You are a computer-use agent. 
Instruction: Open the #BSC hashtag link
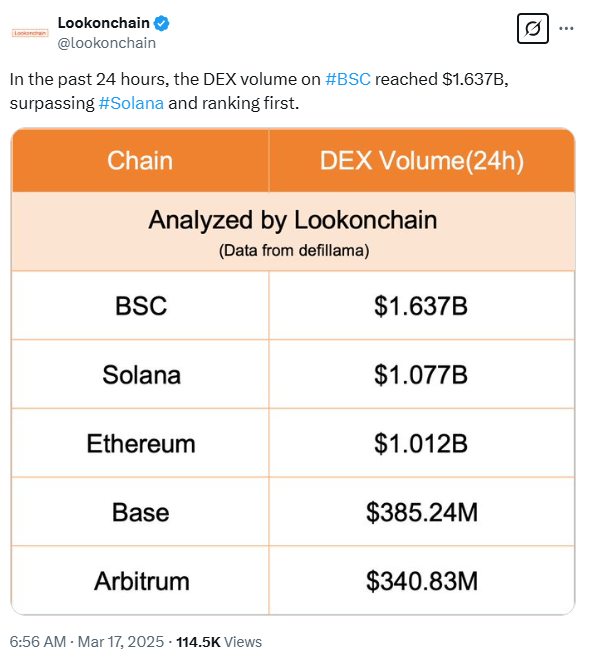pyautogui.click(x=348, y=79)
